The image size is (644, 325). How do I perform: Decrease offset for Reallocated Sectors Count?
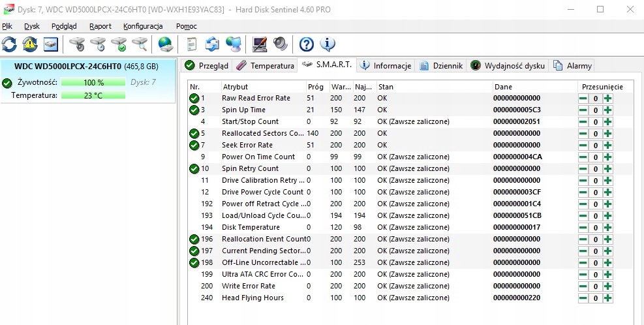click(583, 134)
